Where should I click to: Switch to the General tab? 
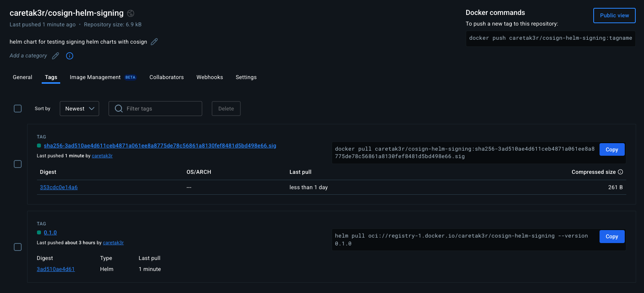(x=22, y=77)
